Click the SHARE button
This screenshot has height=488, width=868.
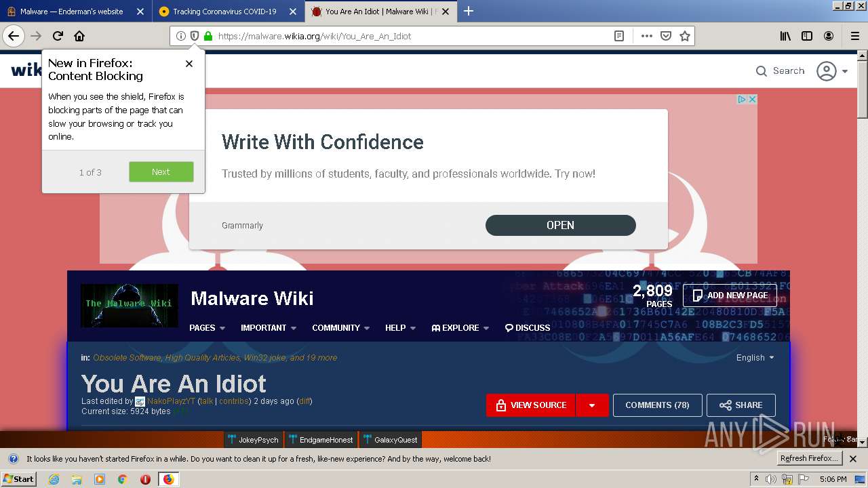tap(741, 405)
